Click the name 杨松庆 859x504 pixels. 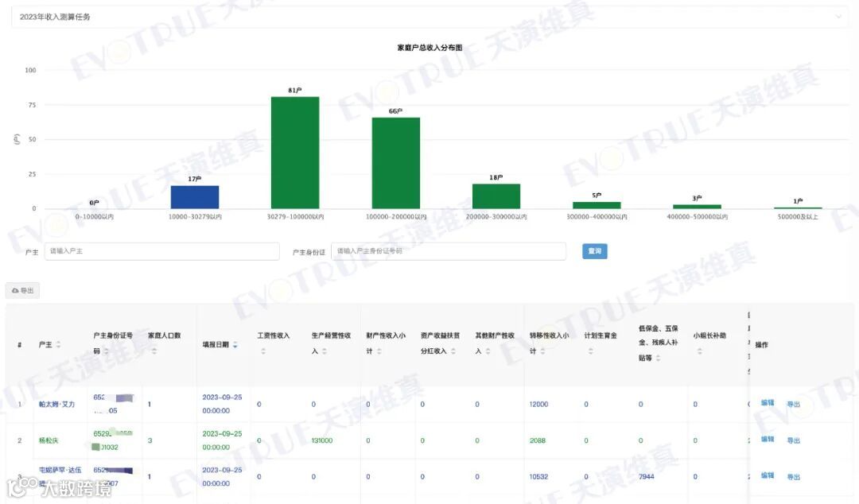pyautogui.click(x=49, y=440)
